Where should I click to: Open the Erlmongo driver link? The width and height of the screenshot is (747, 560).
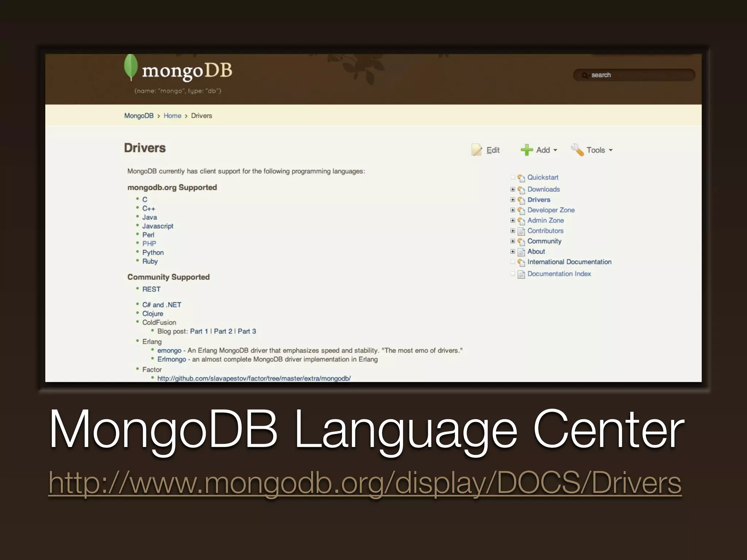click(x=171, y=359)
